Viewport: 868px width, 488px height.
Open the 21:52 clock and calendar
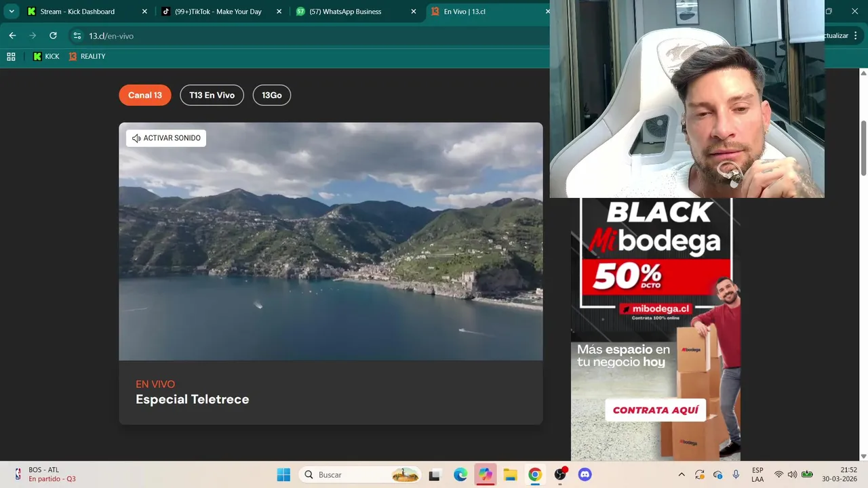click(x=840, y=475)
